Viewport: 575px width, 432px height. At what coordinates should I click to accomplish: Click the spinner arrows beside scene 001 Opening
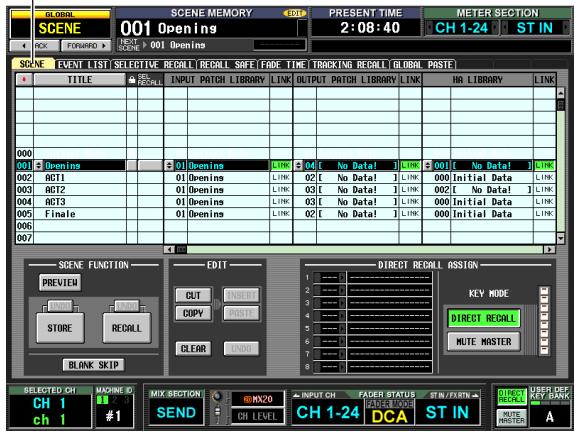point(39,165)
